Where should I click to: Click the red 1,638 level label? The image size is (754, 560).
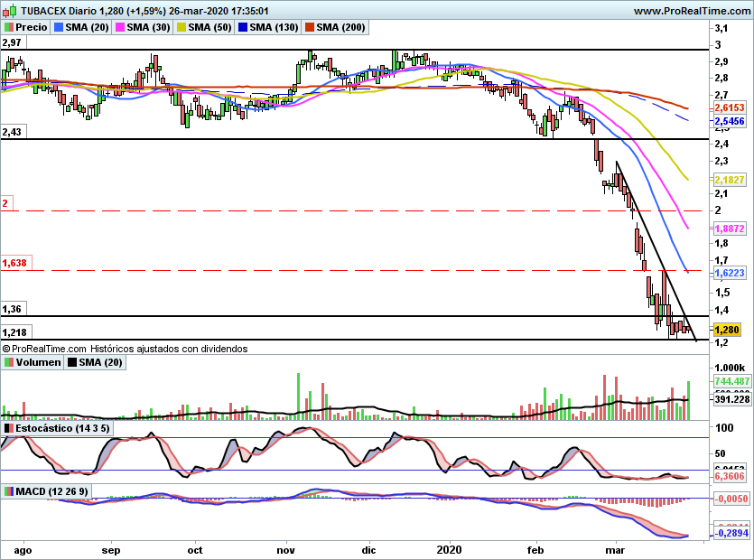tap(14, 263)
